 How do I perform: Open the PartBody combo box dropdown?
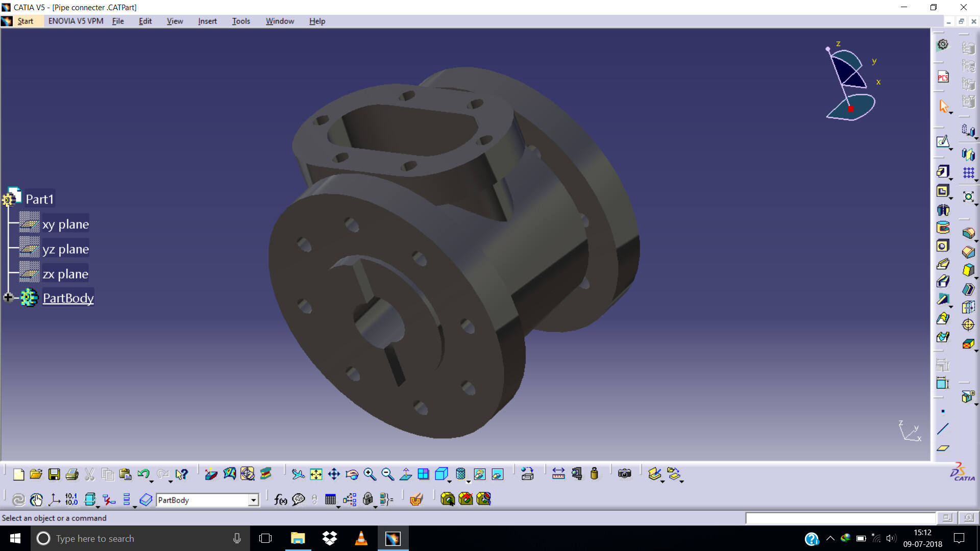pos(253,500)
